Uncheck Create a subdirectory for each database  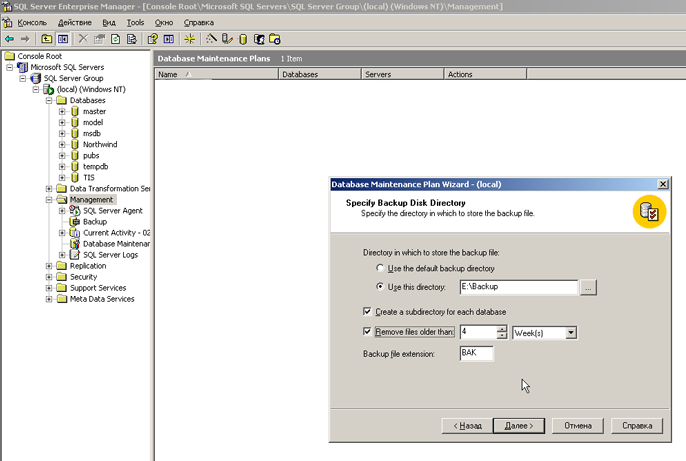[x=368, y=311]
